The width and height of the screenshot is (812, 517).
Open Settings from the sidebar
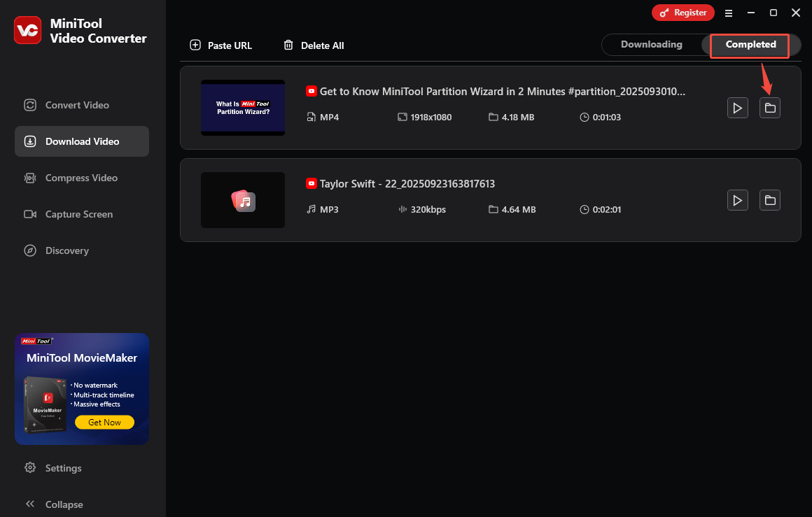coord(52,468)
